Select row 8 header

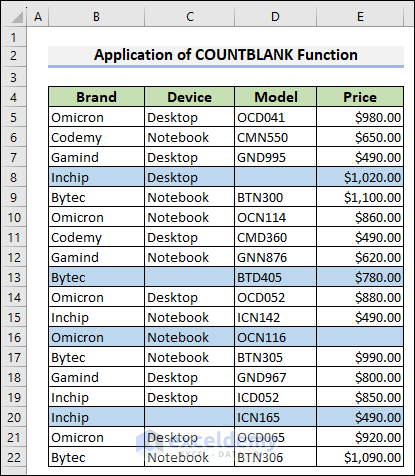point(14,177)
